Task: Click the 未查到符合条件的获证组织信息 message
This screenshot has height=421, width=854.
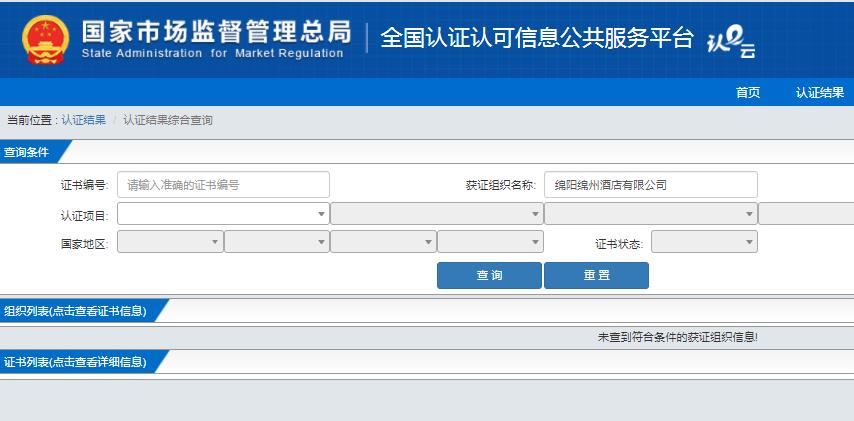Action: (678, 337)
